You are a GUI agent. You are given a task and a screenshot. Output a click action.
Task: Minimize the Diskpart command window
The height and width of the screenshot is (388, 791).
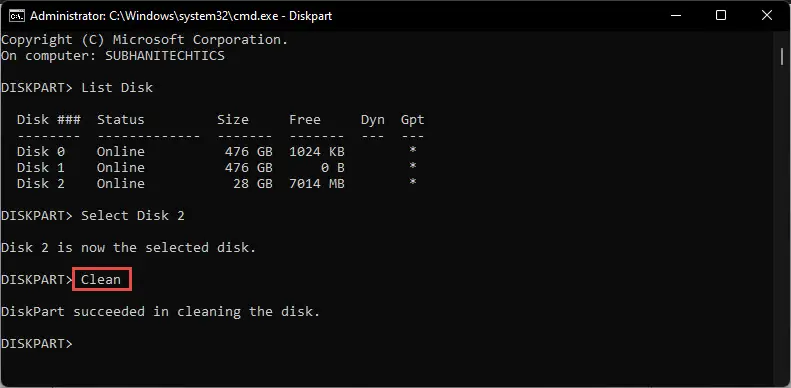(x=674, y=16)
